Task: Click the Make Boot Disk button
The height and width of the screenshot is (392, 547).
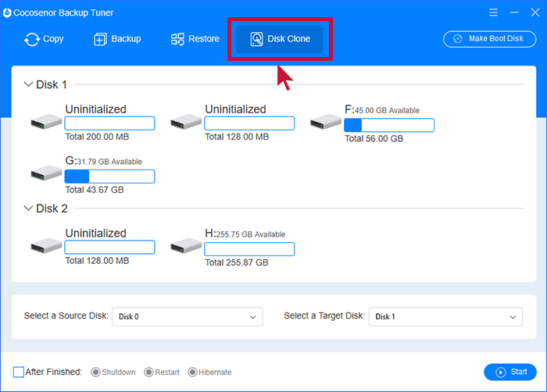Action: (489, 39)
